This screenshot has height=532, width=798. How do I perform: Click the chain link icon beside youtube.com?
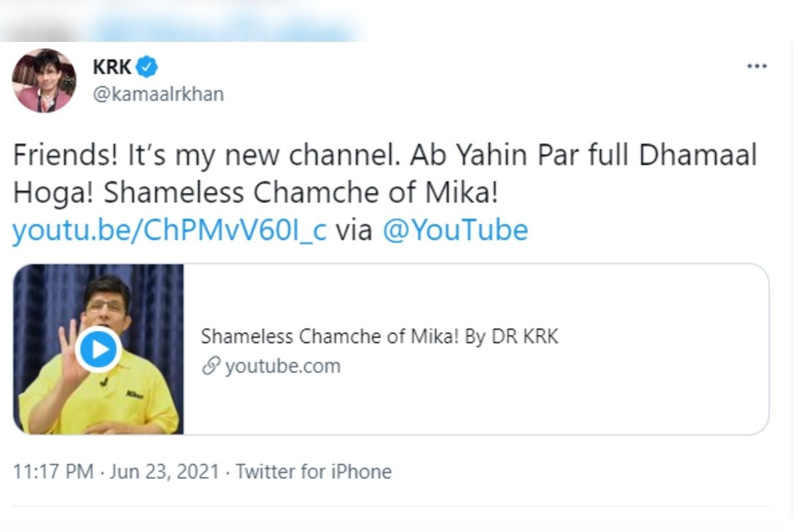click(211, 366)
